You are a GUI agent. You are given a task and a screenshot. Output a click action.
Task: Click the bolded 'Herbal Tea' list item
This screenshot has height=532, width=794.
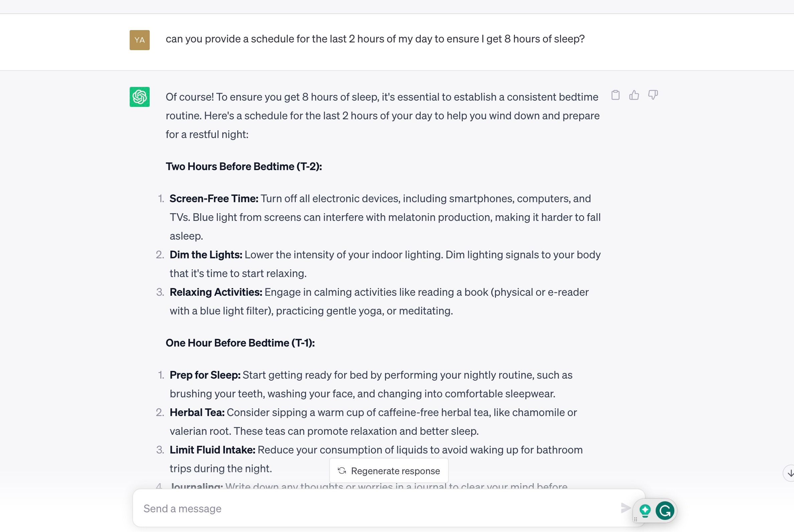[197, 412]
